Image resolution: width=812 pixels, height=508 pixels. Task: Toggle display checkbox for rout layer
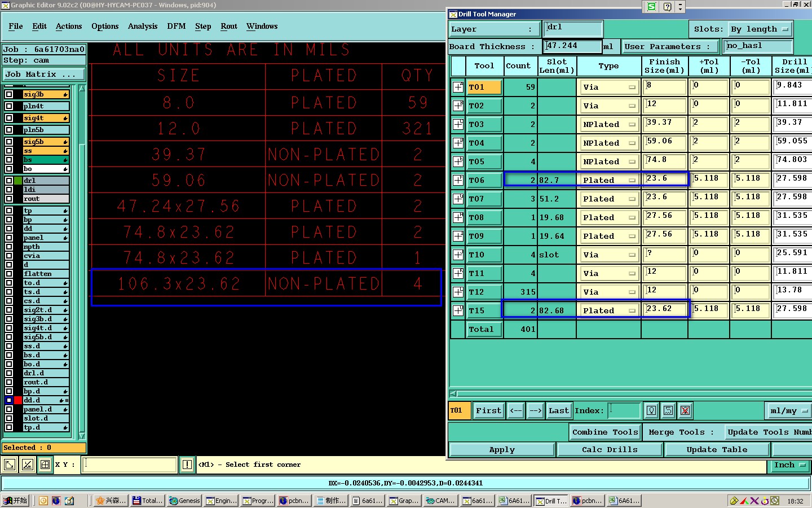point(9,199)
